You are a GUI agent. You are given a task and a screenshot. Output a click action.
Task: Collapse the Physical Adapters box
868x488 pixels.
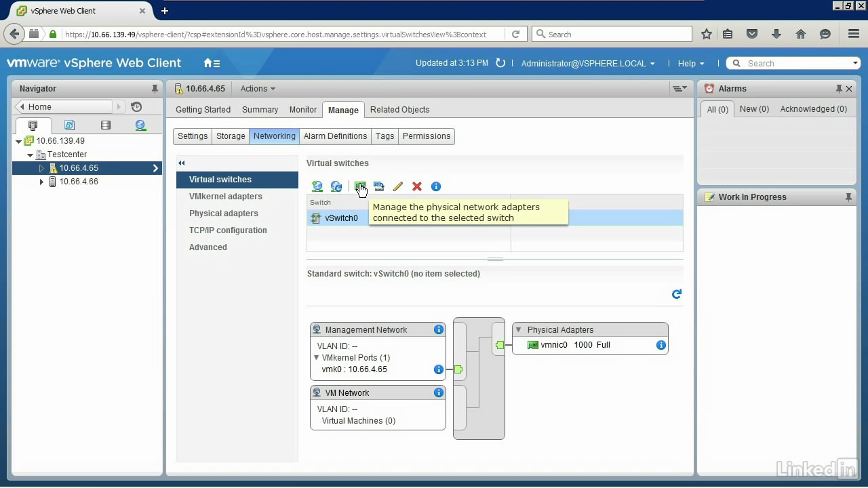519,329
